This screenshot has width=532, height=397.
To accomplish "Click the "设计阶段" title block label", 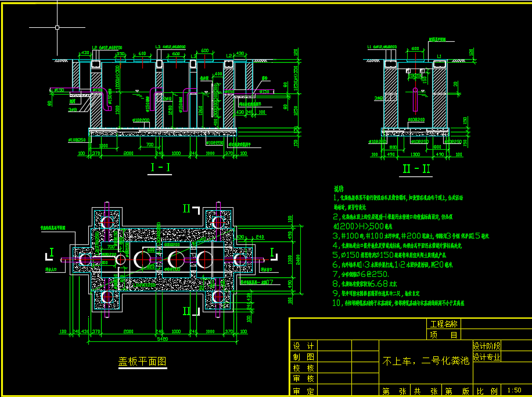I will (x=487, y=346).
